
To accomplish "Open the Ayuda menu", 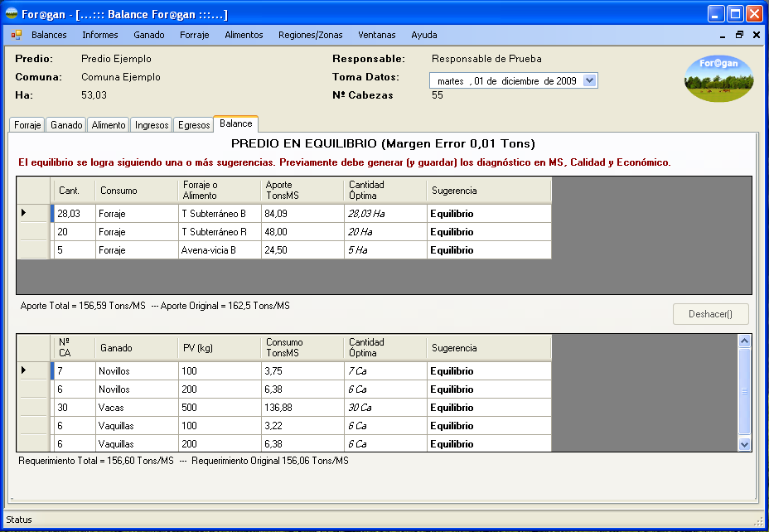I will (423, 35).
